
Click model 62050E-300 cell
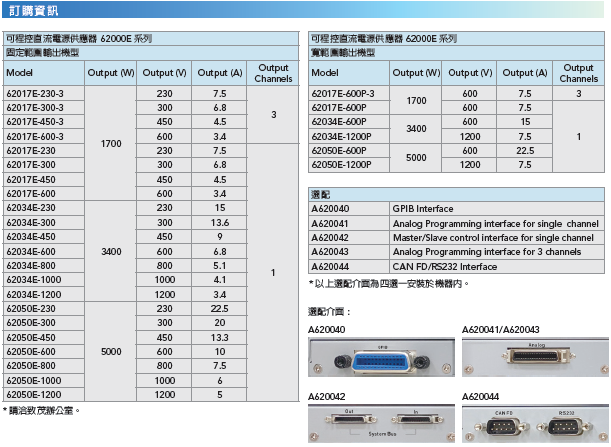(x=44, y=323)
